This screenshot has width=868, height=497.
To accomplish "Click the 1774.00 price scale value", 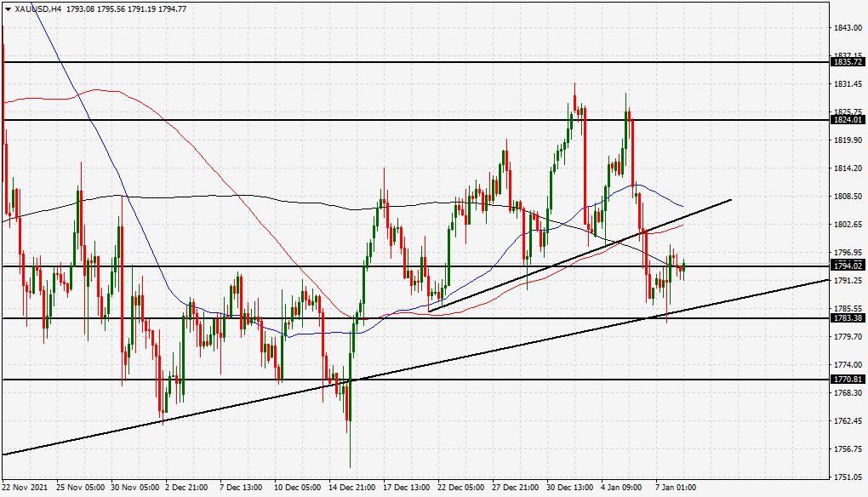I will [x=848, y=365].
